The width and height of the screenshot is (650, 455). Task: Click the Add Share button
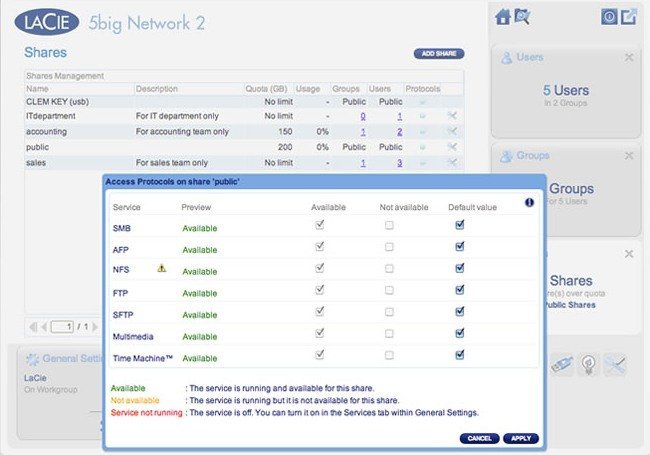click(439, 53)
